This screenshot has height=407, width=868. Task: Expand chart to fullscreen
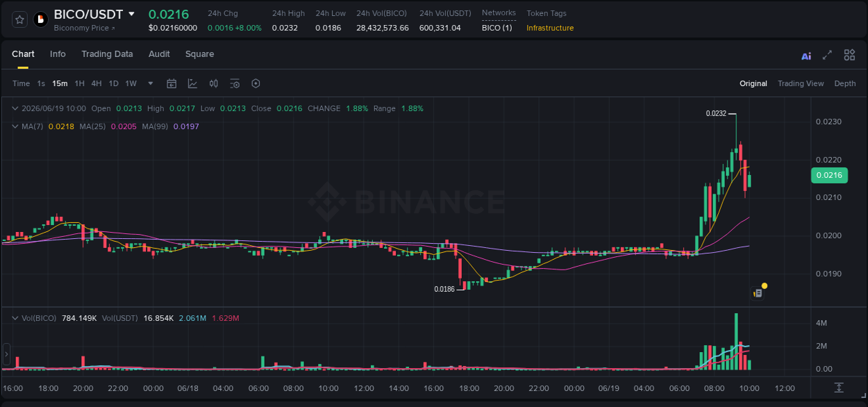pos(827,55)
